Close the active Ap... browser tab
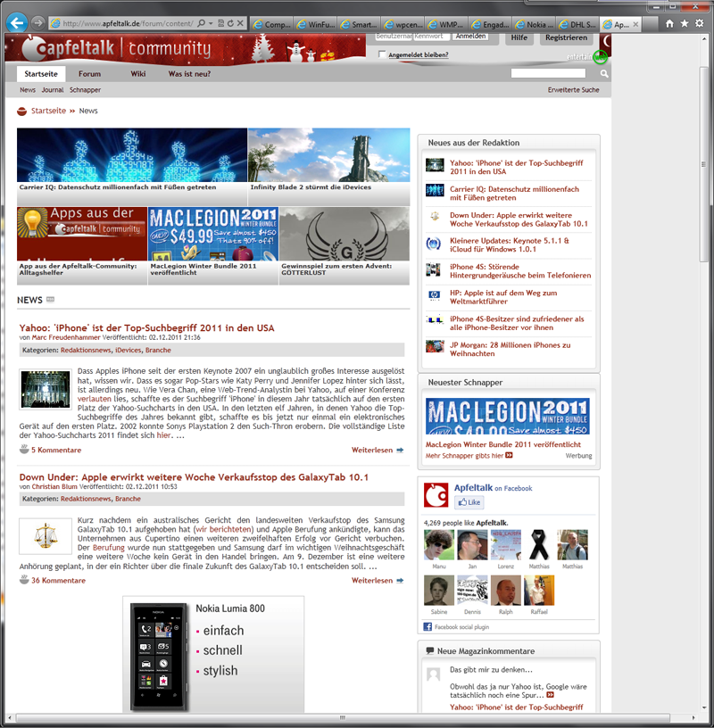Image resolution: width=714 pixels, height=728 pixels. click(x=635, y=25)
